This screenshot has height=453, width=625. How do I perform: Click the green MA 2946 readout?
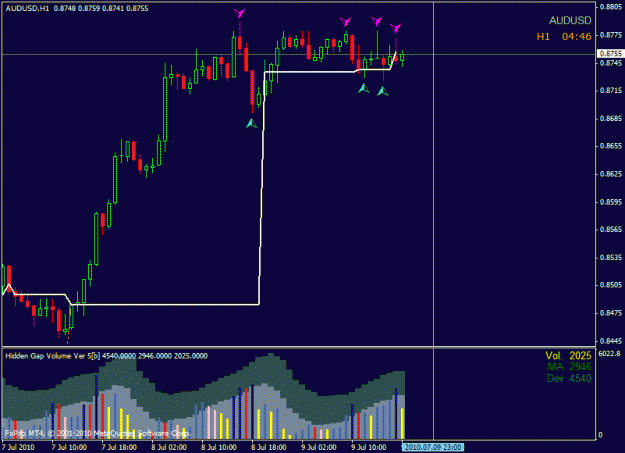(569, 366)
